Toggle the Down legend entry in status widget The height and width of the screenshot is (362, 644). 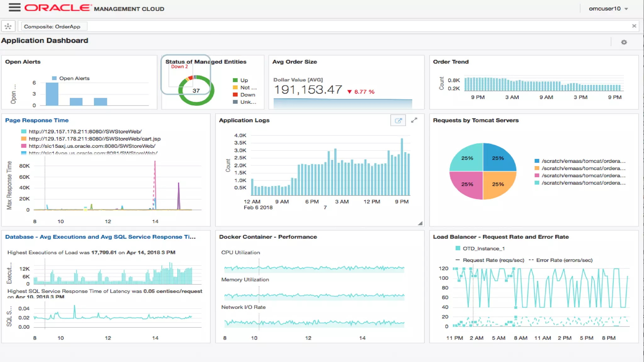[x=247, y=95]
